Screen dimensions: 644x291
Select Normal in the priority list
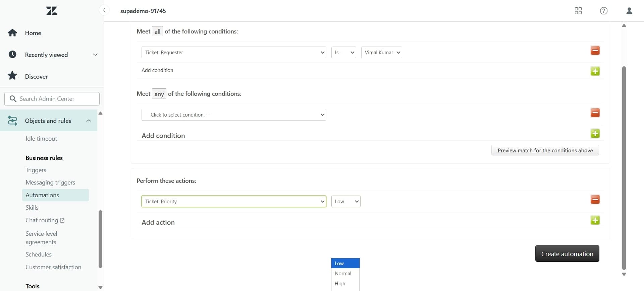345,274
